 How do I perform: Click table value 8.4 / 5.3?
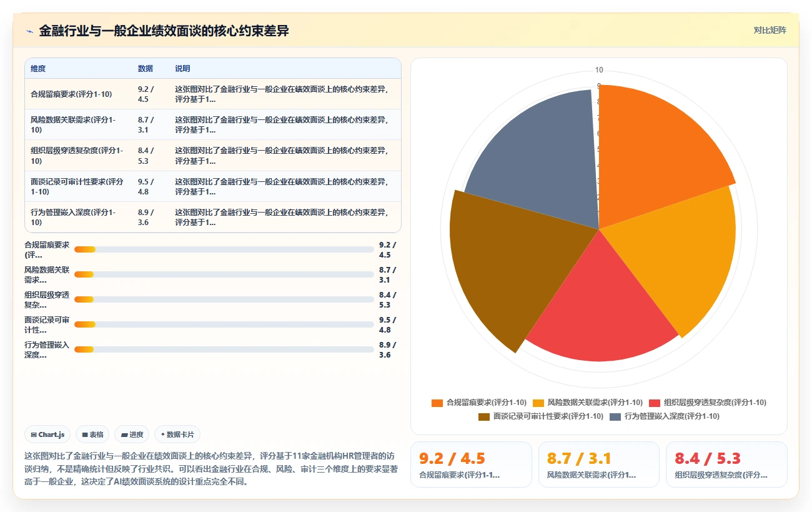click(147, 156)
